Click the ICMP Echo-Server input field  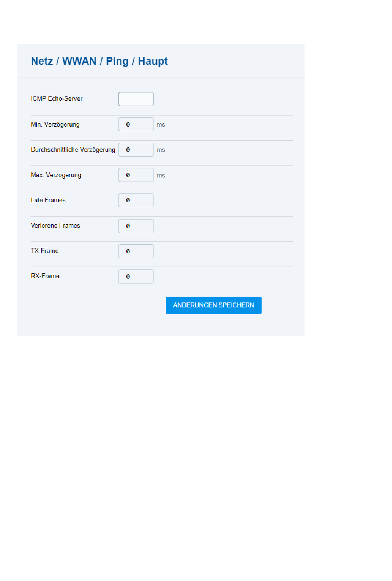coord(136,99)
